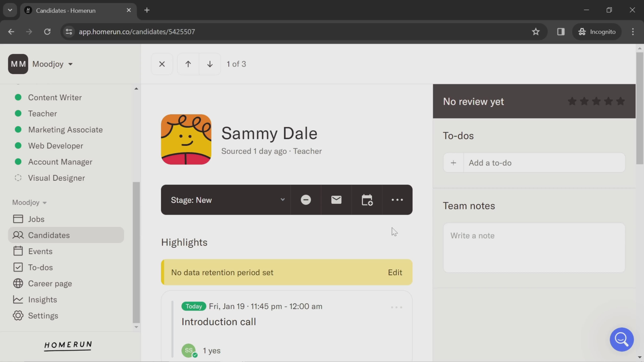Click the Introduction call event dots menu
This screenshot has width=644, height=362.
(397, 307)
